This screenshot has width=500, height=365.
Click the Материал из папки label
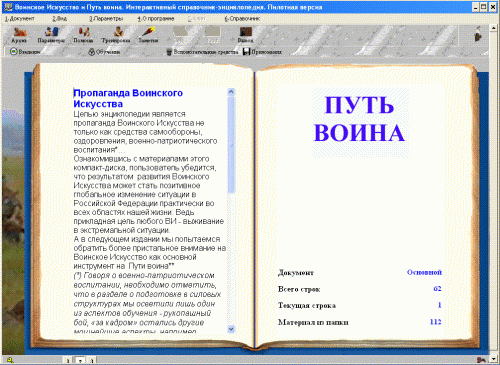[313, 322]
